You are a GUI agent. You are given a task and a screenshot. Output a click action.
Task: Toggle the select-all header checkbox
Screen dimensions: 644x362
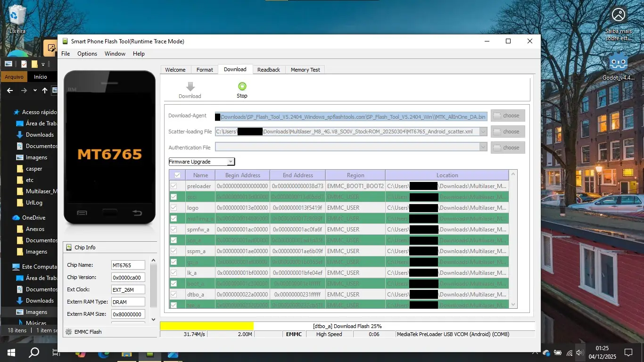177,175
